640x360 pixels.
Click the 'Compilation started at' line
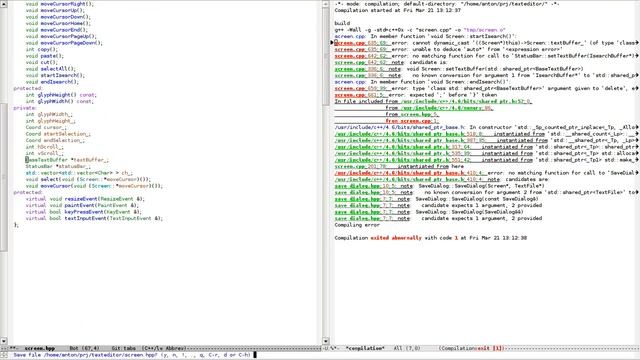pyautogui.click(x=398, y=11)
